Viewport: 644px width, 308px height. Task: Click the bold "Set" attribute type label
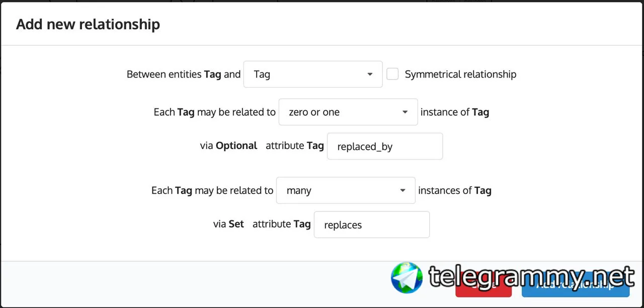[236, 224]
